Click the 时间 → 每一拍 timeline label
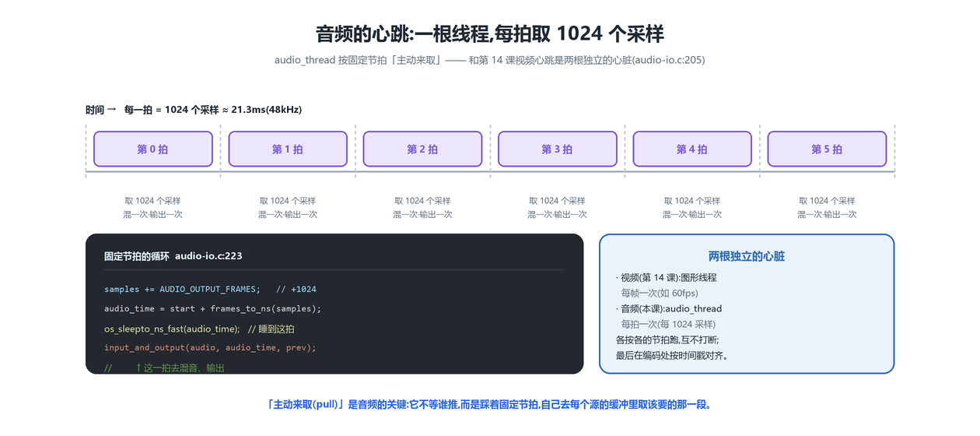Image resolution: width=980 pixels, height=436 pixels. pyautogui.click(x=194, y=110)
